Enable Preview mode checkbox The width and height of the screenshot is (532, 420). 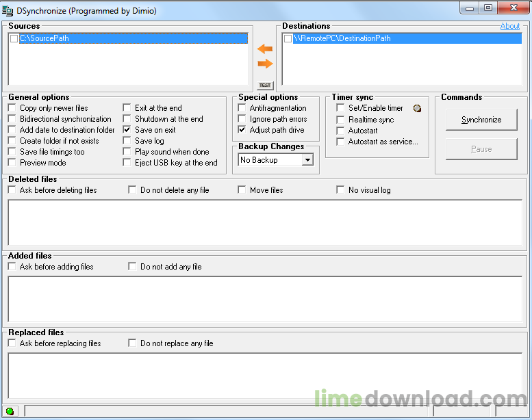tap(12, 162)
